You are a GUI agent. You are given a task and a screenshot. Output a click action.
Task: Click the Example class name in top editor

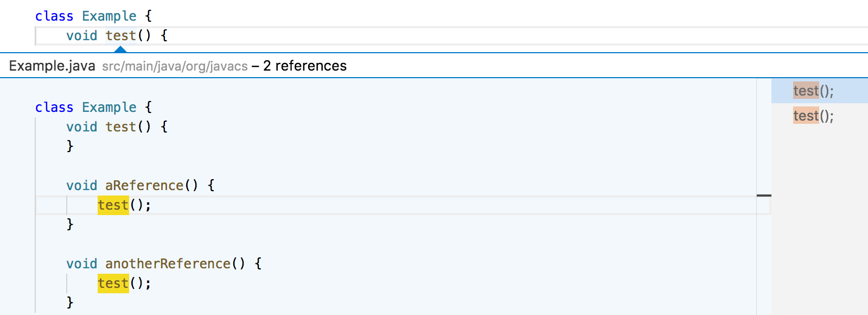click(x=109, y=16)
